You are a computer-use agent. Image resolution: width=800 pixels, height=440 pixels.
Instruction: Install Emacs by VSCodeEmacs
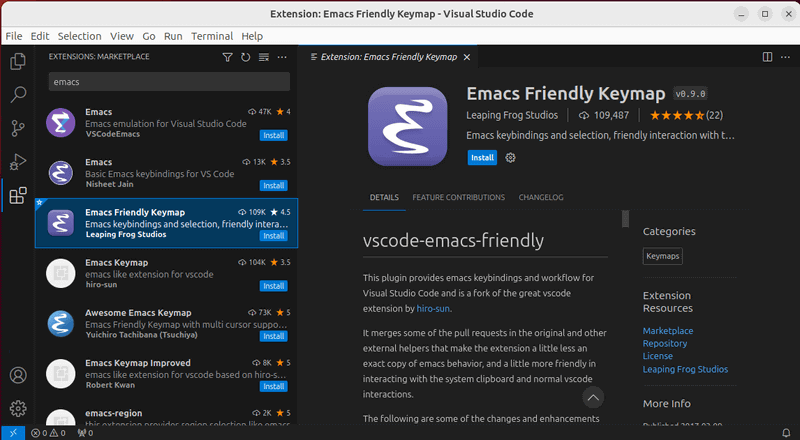click(x=273, y=135)
